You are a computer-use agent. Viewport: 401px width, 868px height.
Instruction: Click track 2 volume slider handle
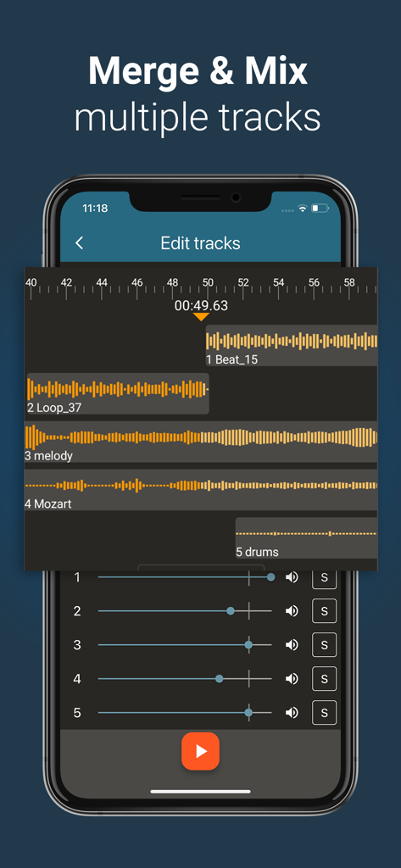[x=231, y=611]
